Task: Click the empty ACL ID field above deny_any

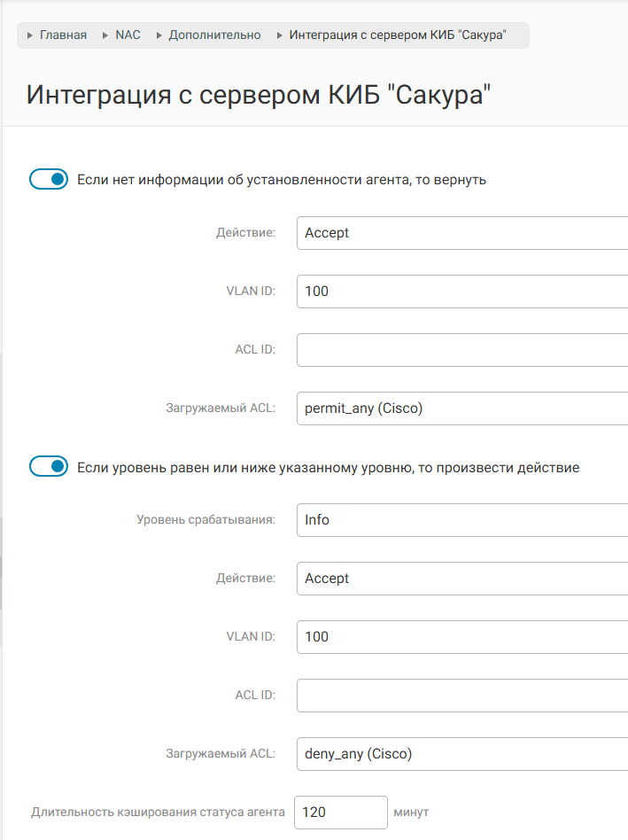Action: coord(462,696)
